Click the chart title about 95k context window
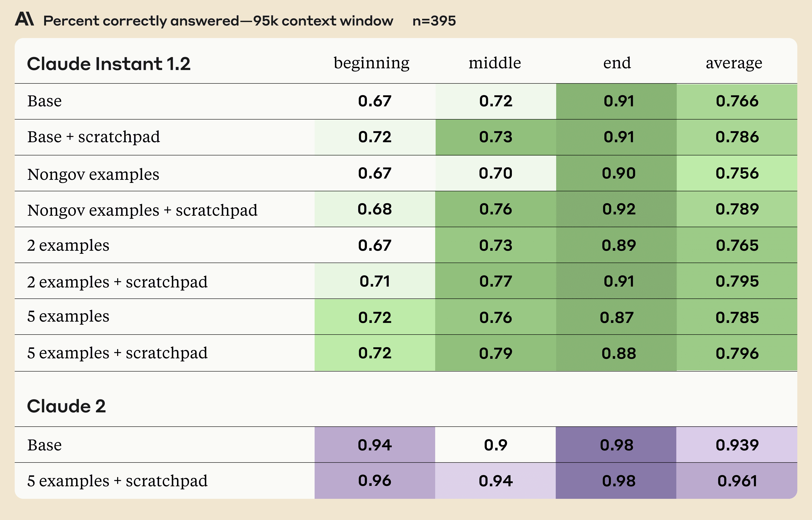 tap(218, 21)
